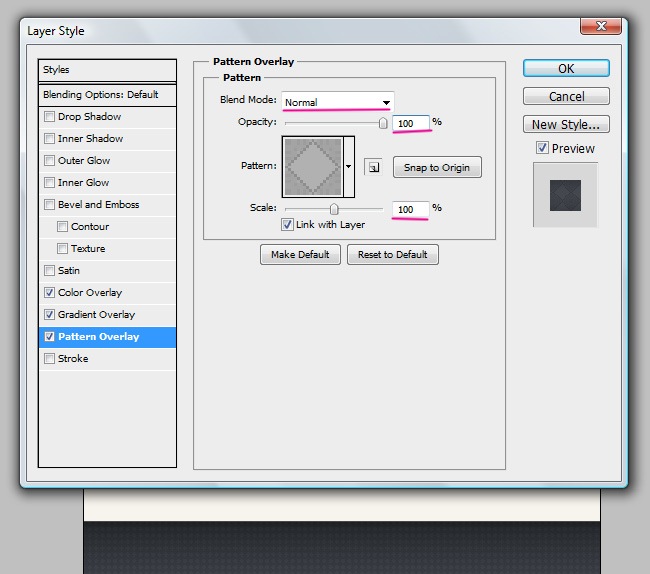Screen dimensions: 650x574
Task: Click the Opacity slider handle
Action: pyautogui.click(x=382, y=123)
